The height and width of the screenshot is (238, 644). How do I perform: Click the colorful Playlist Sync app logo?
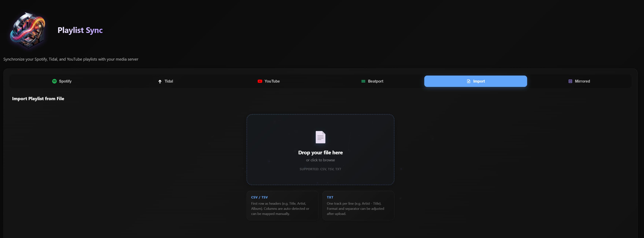coord(28,30)
